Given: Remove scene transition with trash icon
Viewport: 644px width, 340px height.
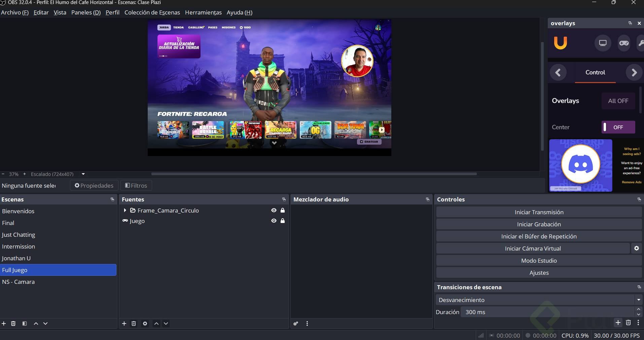Looking at the screenshot, I should click(x=628, y=323).
